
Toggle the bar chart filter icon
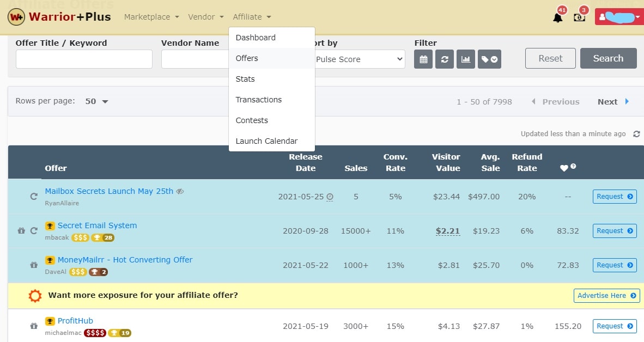(x=466, y=59)
